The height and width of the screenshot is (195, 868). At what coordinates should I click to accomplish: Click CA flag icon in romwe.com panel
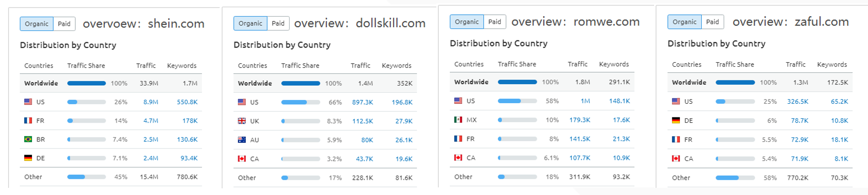coord(458,157)
